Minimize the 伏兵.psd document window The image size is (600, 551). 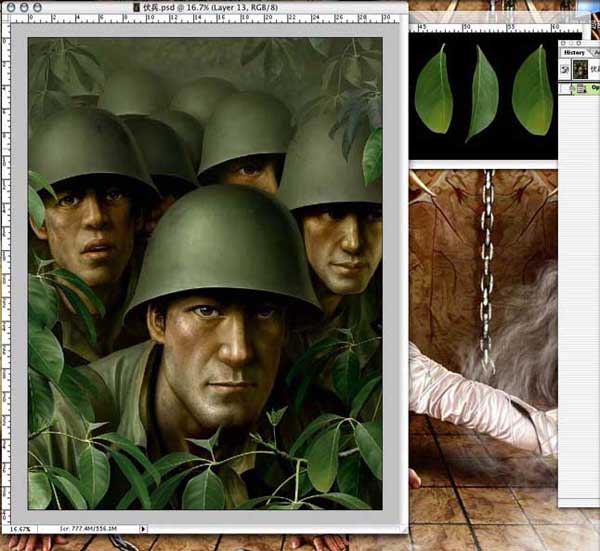pyautogui.click(x=24, y=7)
